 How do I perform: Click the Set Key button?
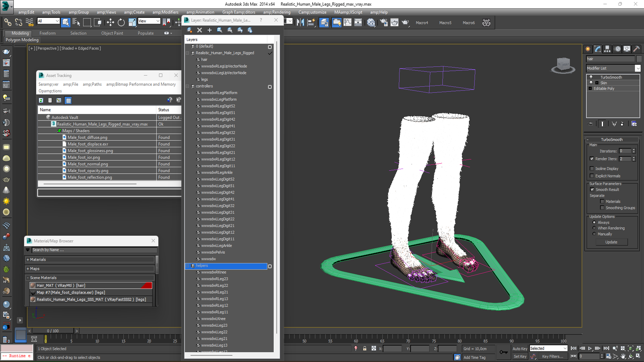[520, 357]
